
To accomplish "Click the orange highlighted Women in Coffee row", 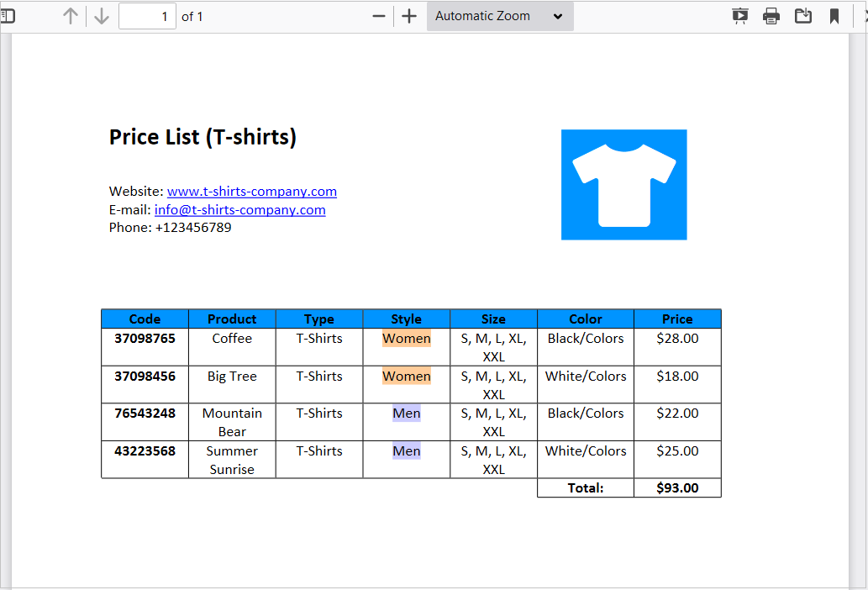I will coord(407,339).
